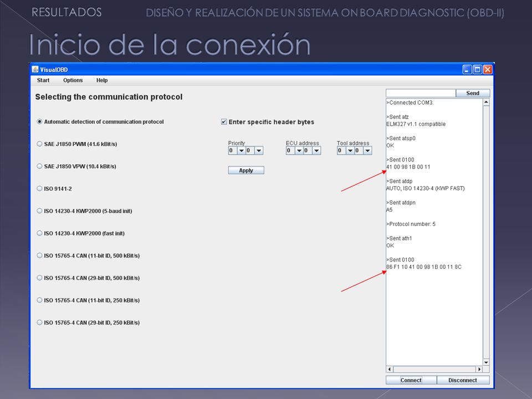
Task: Click the Send button
Action: [x=473, y=93]
